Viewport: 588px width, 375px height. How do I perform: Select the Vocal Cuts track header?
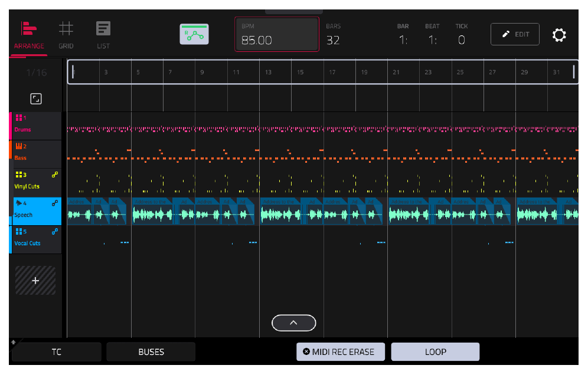(35, 240)
